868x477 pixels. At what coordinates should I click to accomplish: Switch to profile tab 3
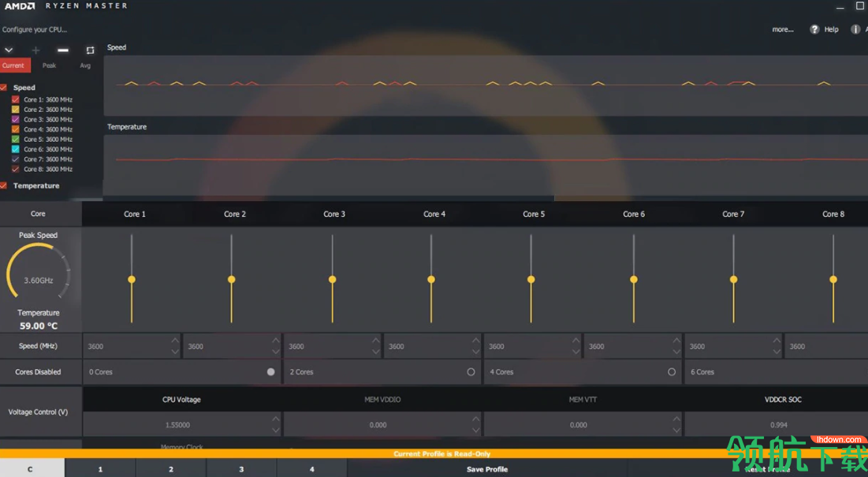[241, 468]
